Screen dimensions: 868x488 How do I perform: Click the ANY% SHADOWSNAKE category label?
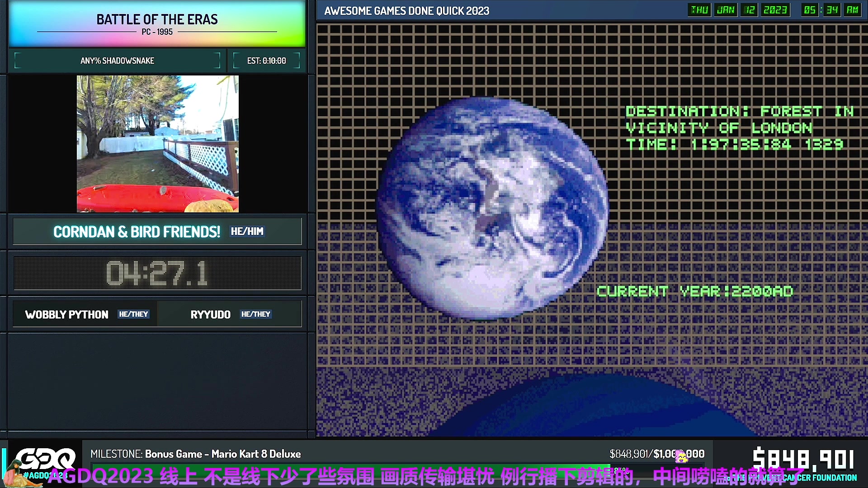pos(117,60)
